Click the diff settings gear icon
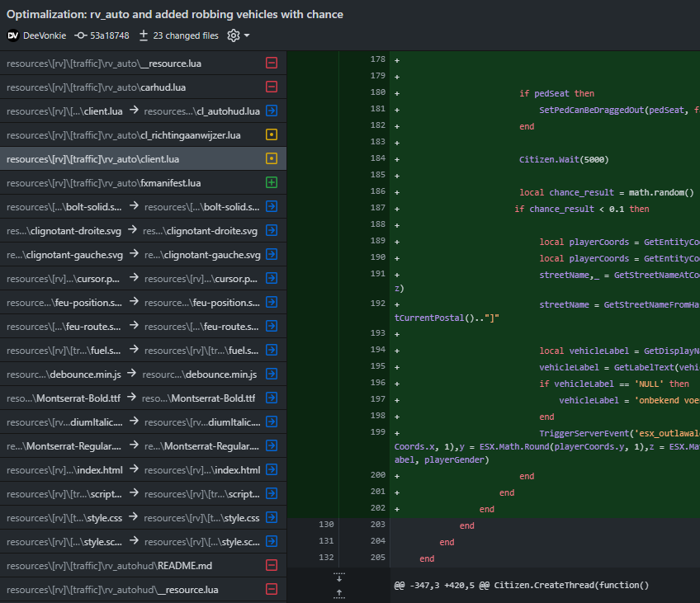700x603 pixels. click(233, 35)
